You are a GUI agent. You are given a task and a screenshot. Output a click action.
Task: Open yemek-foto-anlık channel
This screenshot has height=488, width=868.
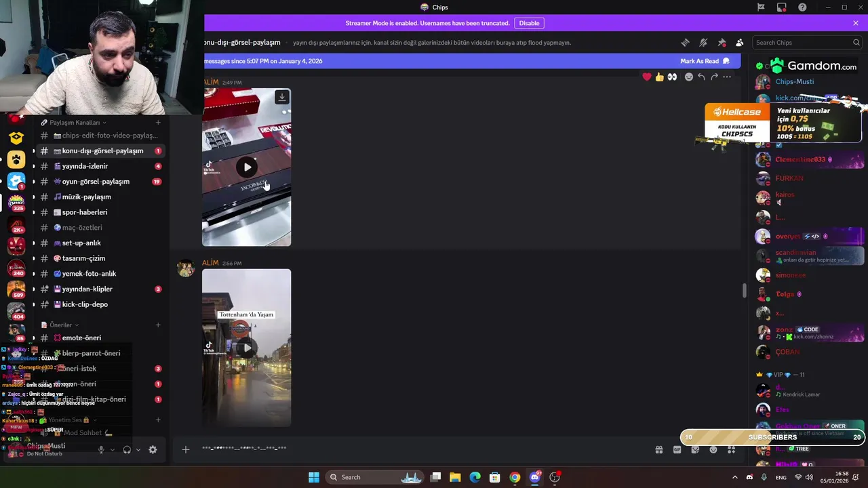99,274
